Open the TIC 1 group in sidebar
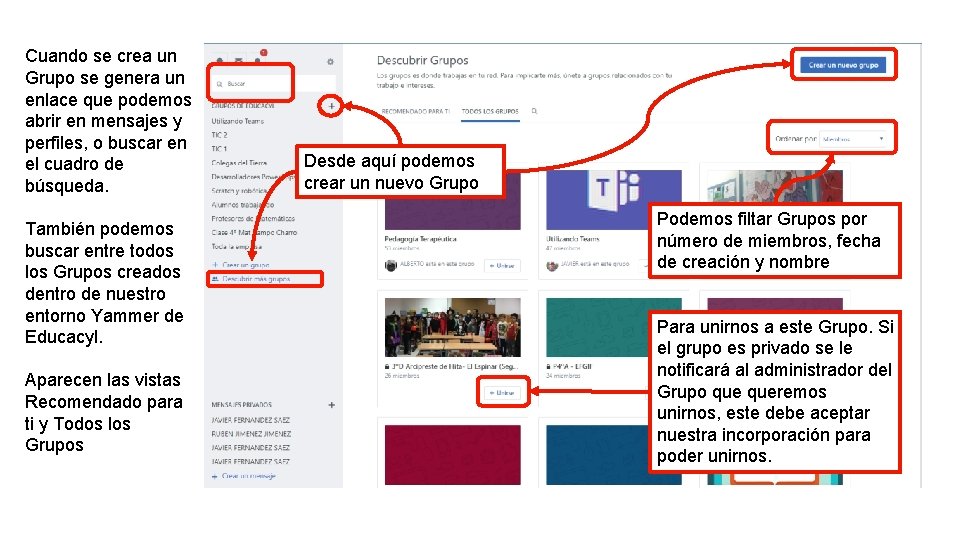960x540 pixels. [219, 149]
